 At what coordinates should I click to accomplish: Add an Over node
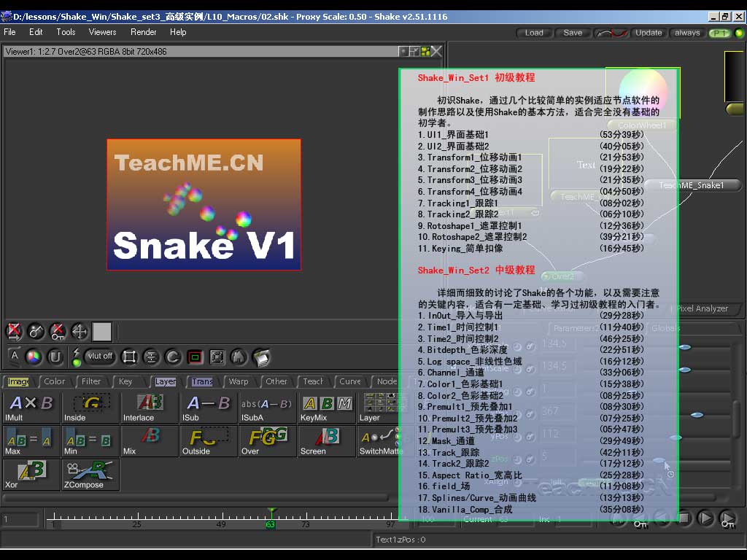(267, 441)
